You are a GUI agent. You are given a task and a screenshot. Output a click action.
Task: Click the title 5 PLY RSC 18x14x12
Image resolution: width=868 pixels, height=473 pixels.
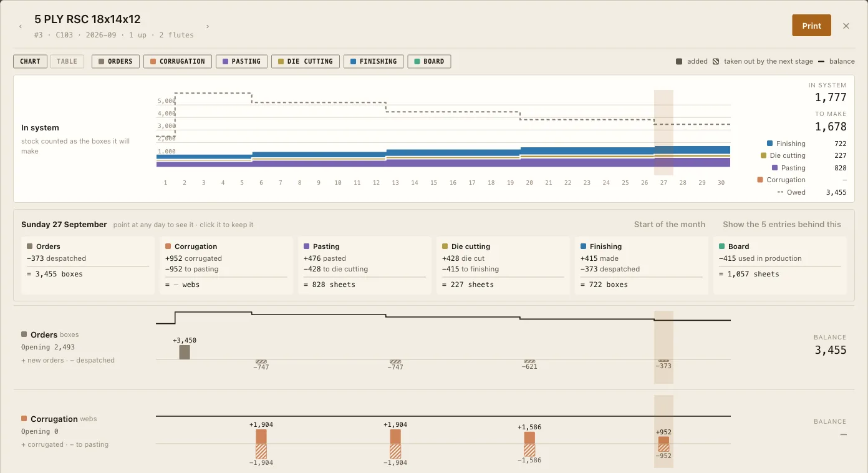(87, 19)
